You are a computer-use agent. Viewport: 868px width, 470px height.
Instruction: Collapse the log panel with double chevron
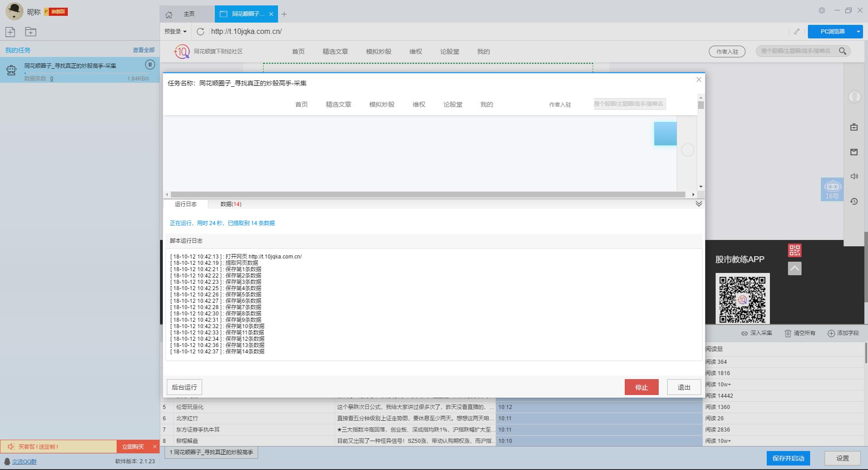point(698,204)
